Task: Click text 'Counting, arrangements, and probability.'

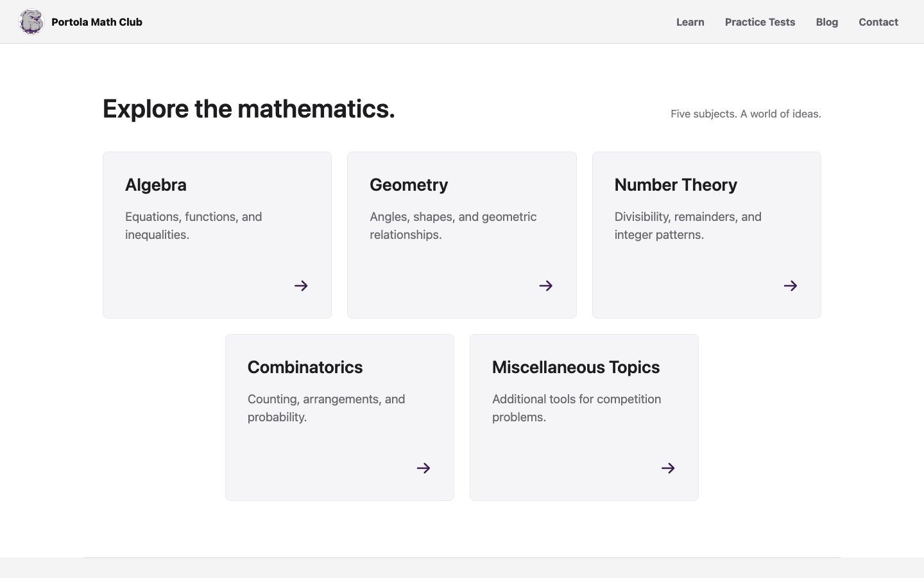Action: (x=327, y=408)
